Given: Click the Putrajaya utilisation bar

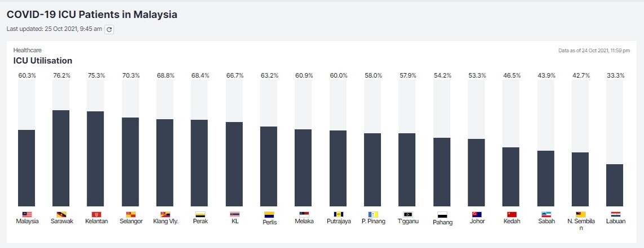Looking at the screenshot, I should 338,168.
